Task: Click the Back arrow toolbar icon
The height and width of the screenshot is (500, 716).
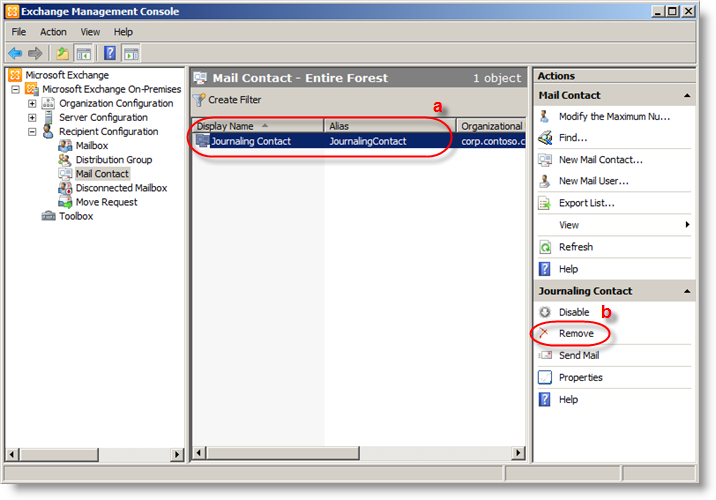Action: [15, 53]
